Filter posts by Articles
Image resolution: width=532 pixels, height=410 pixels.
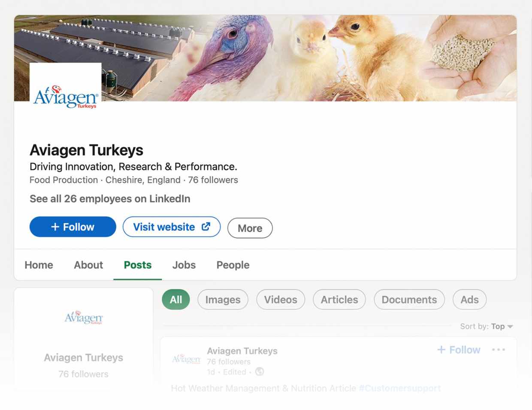(x=339, y=300)
